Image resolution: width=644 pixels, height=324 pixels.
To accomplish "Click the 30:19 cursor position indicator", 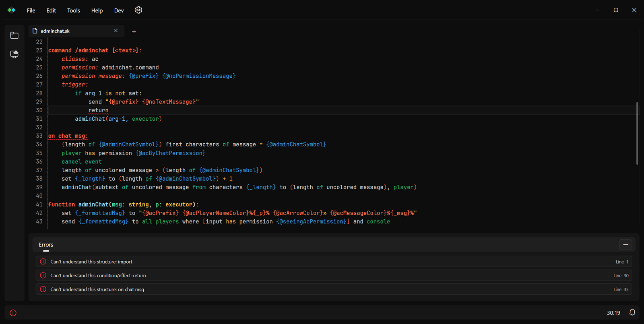I will 613,313.
